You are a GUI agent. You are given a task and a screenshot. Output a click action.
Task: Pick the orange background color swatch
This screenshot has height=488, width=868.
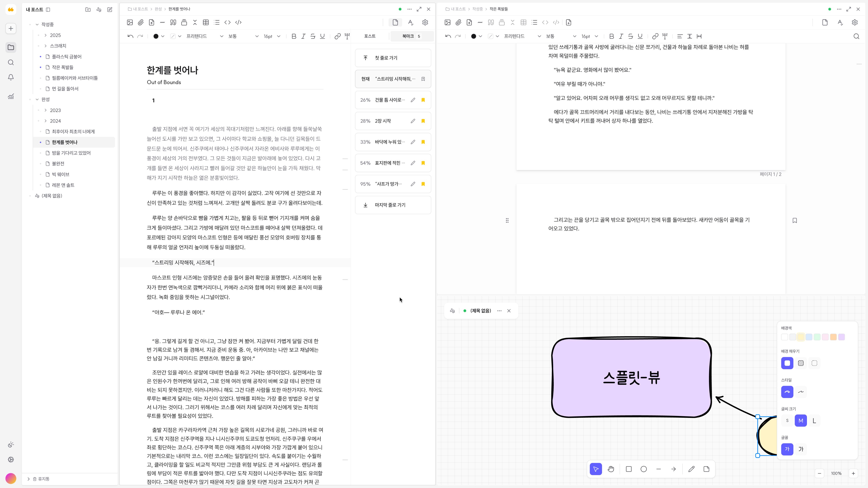pyautogui.click(x=833, y=337)
